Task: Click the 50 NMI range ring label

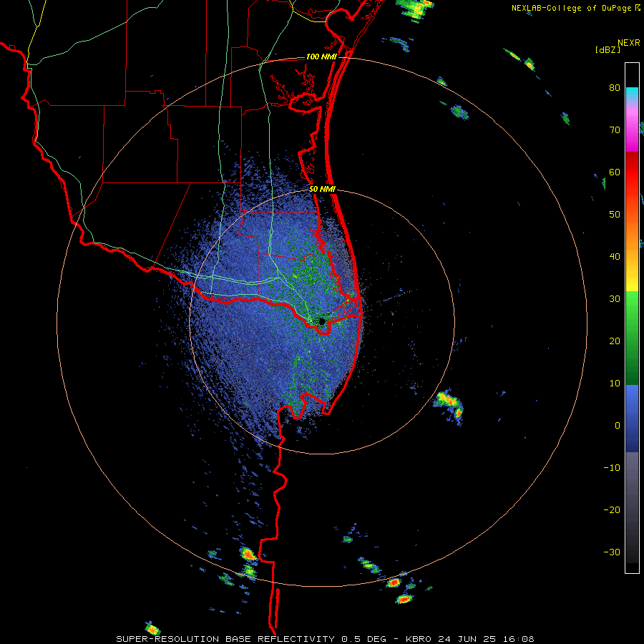Action: click(x=322, y=190)
